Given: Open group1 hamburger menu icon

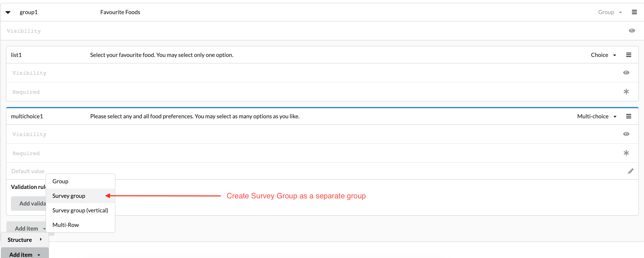Looking at the screenshot, I should click(x=634, y=12).
